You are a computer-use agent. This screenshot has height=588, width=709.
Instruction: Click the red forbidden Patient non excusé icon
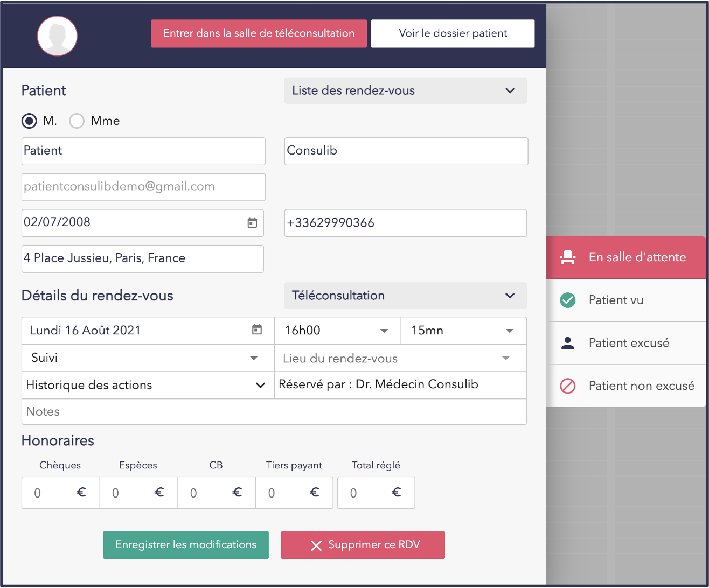(x=568, y=386)
